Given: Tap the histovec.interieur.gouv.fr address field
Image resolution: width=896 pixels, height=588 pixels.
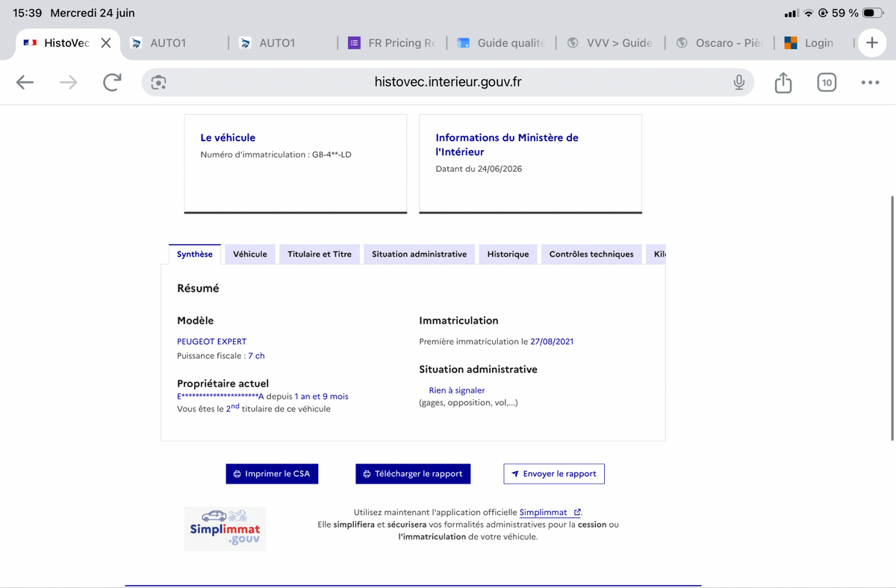Looking at the screenshot, I should coord(448,82).
